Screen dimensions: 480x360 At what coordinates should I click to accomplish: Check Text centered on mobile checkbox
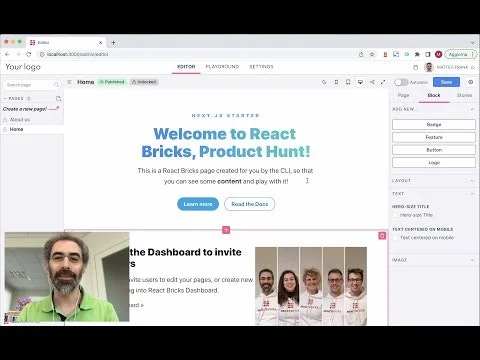(x=395, y=238)
